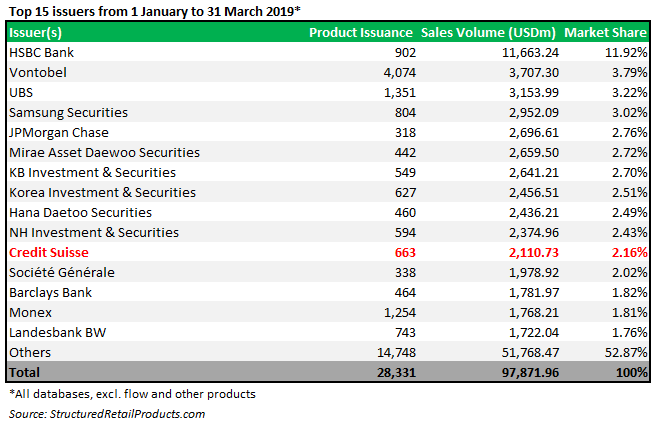Image resolution: width=657 pixels, height=423 pixels.
Task: Select the 'Market Share' column header
Action: 605,33
